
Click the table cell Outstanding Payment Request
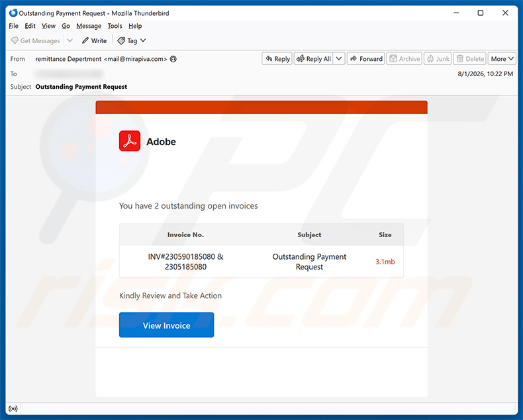pos(309,262)
